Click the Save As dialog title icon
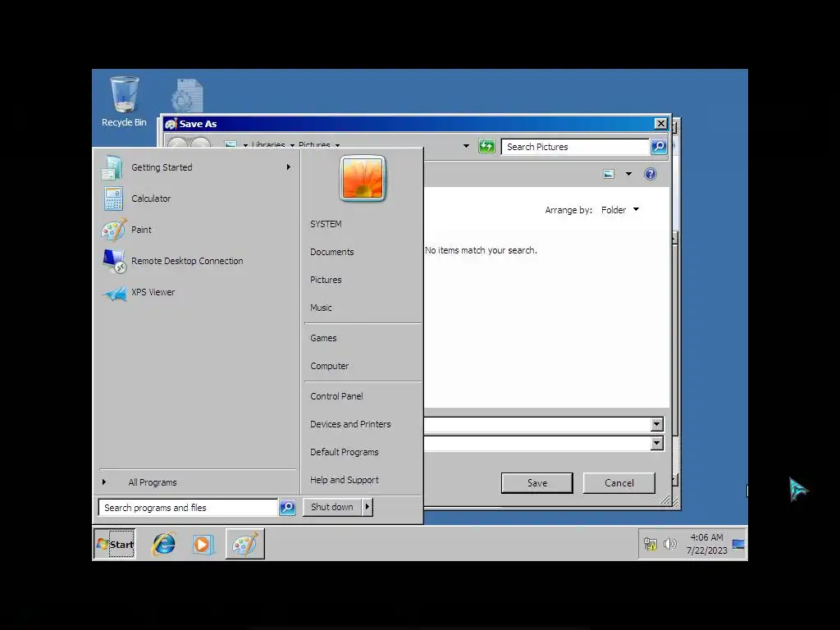 171,124
